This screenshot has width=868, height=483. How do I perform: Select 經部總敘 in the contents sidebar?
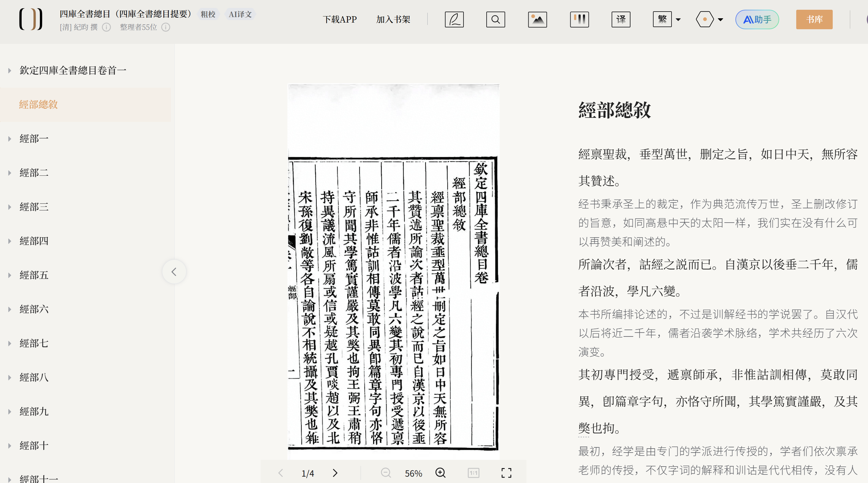tap(38, 105)
